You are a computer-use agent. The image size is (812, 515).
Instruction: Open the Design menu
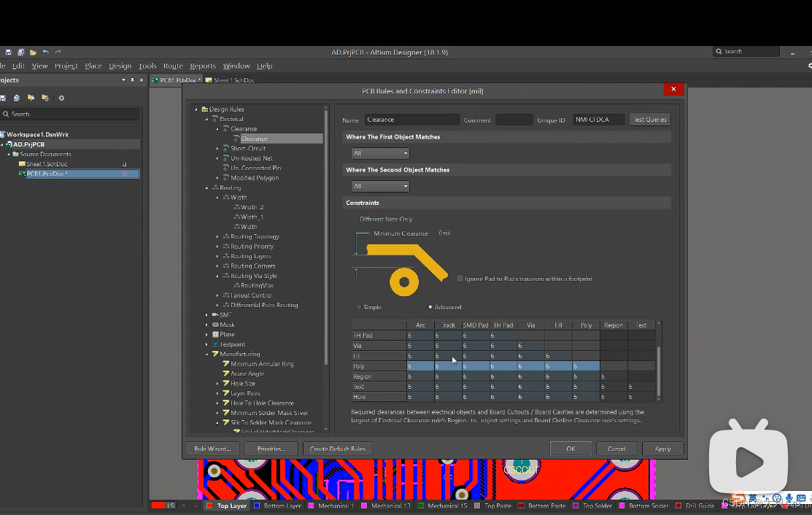(x=120, y=66)
